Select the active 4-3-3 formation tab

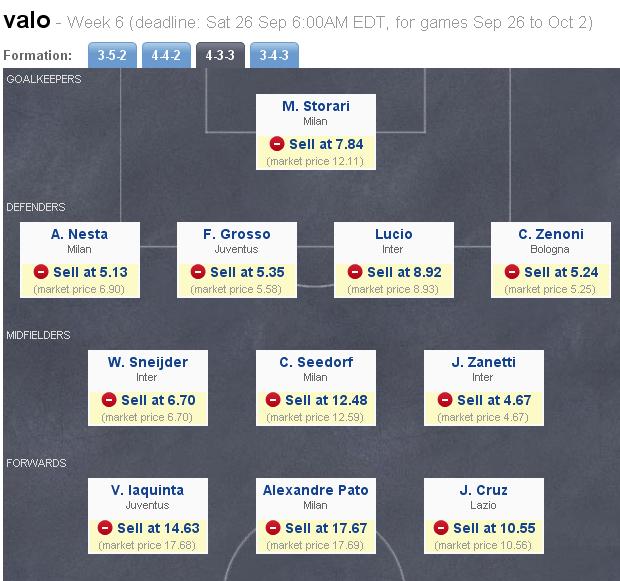tap(218, 56)
